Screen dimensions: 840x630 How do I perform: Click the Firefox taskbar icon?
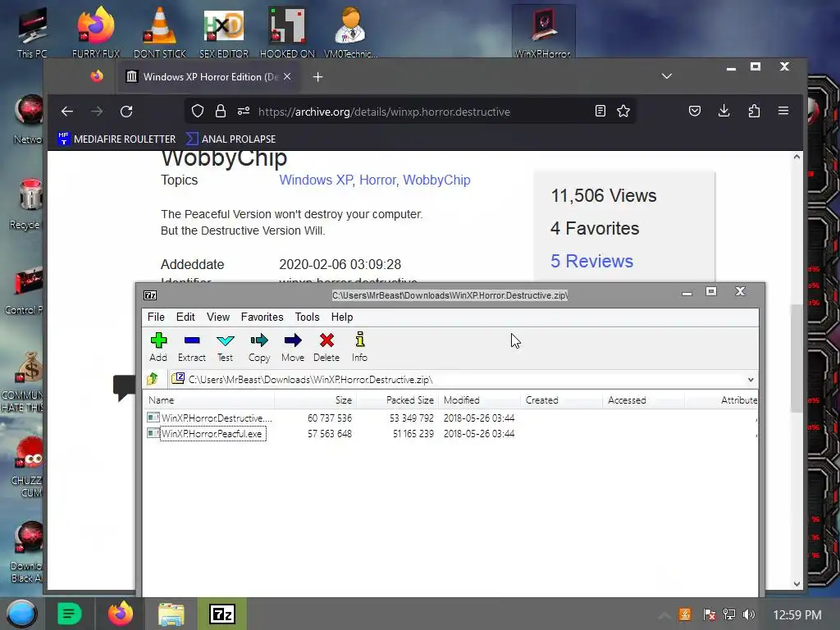point(121,614)
